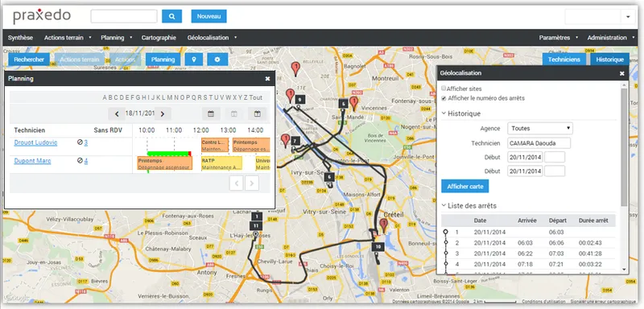Click the Afficher carte button
The image size is (644, 309).
tap(465, 187)
